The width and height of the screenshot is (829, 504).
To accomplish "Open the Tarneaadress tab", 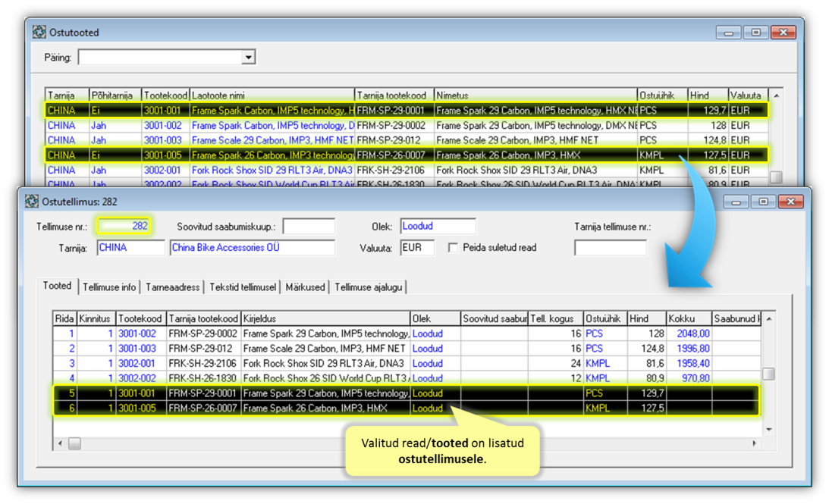I will pos(173,287).
